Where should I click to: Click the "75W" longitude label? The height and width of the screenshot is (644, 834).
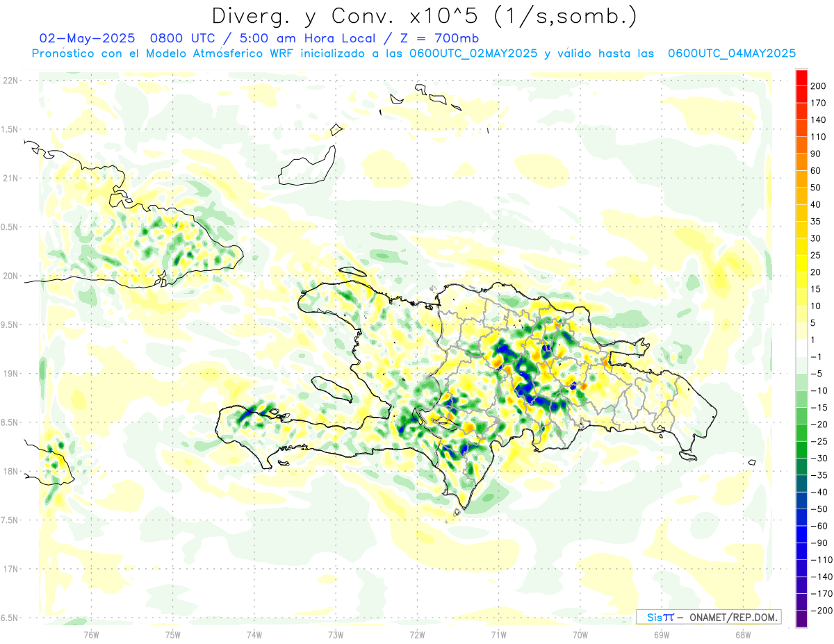coord(173,634)
